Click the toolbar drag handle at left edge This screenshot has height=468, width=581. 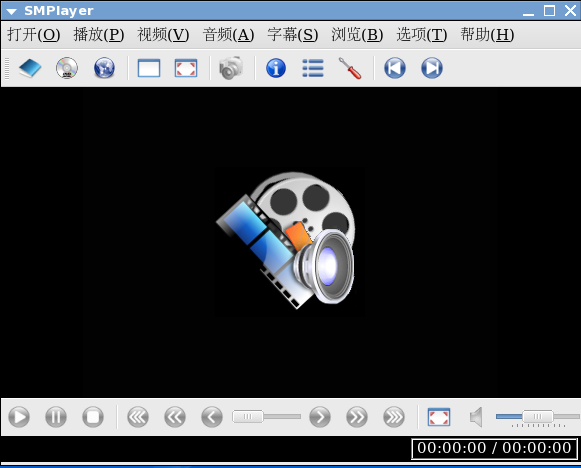(x=7, y=69)
